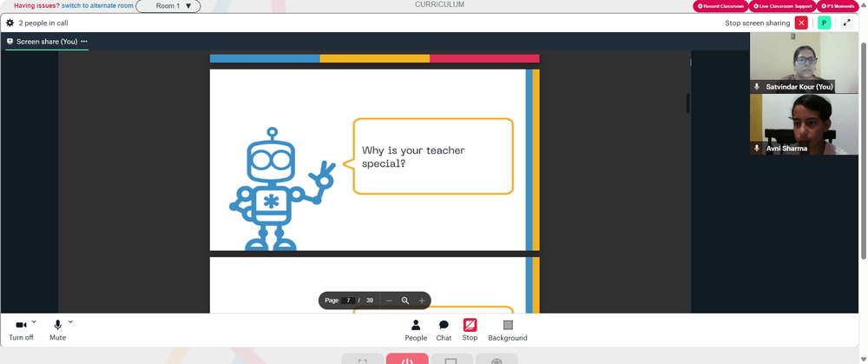This screenshot has width=868, height=364.
Task: Click the PDF page number field
Action: [x=348, y=301]
